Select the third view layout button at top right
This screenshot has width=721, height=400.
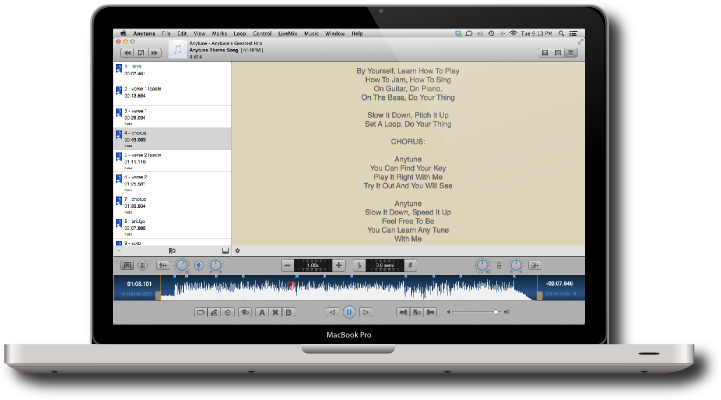[571, 53]
